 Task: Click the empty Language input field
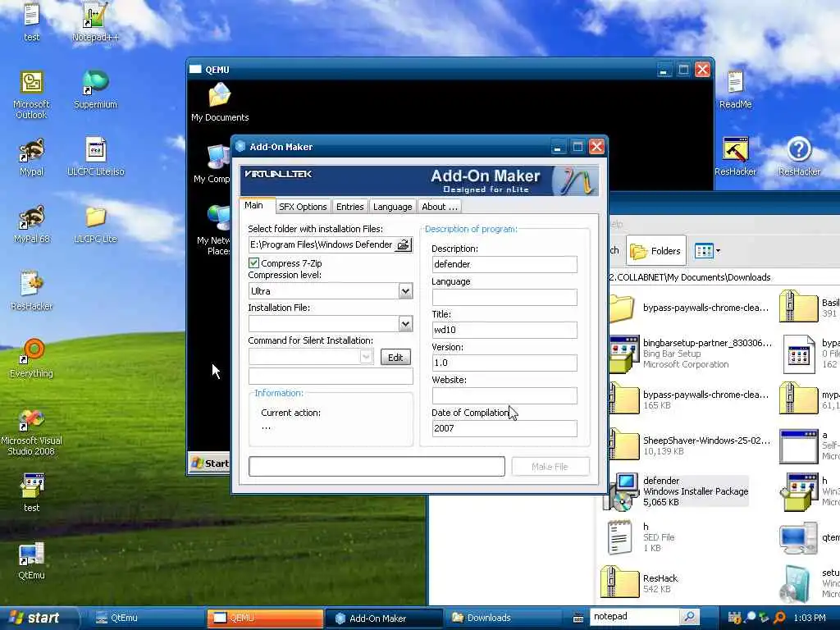pyautogui.click(x=504, y=297)
